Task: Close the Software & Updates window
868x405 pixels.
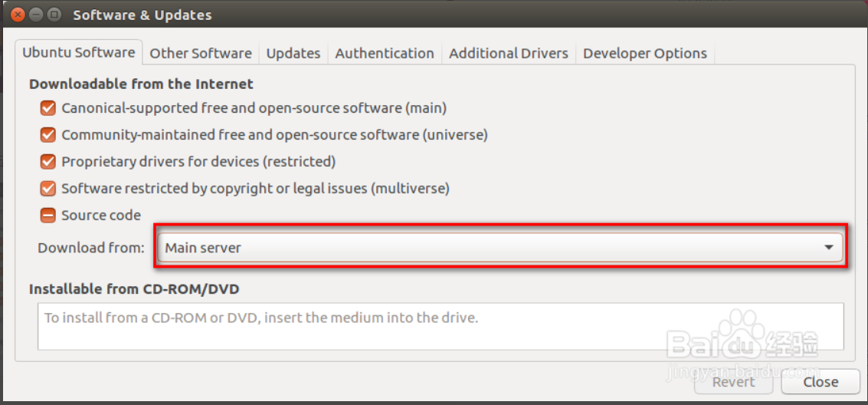Action: tap(18, 15)
